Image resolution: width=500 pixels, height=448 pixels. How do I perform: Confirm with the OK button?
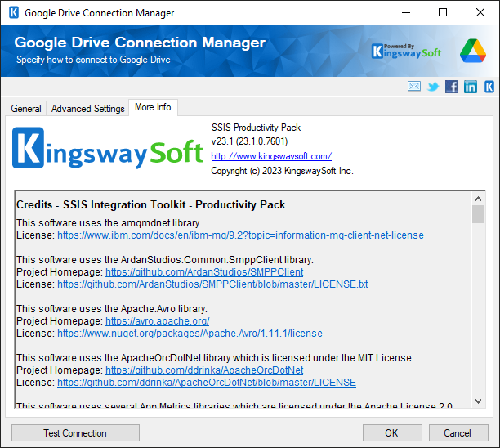pos(392,433)
